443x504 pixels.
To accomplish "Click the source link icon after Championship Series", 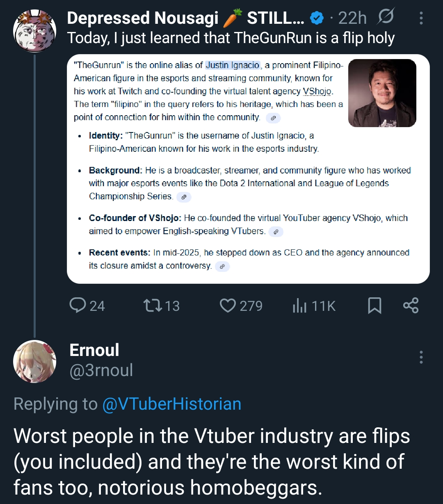I will coord(184,197).
